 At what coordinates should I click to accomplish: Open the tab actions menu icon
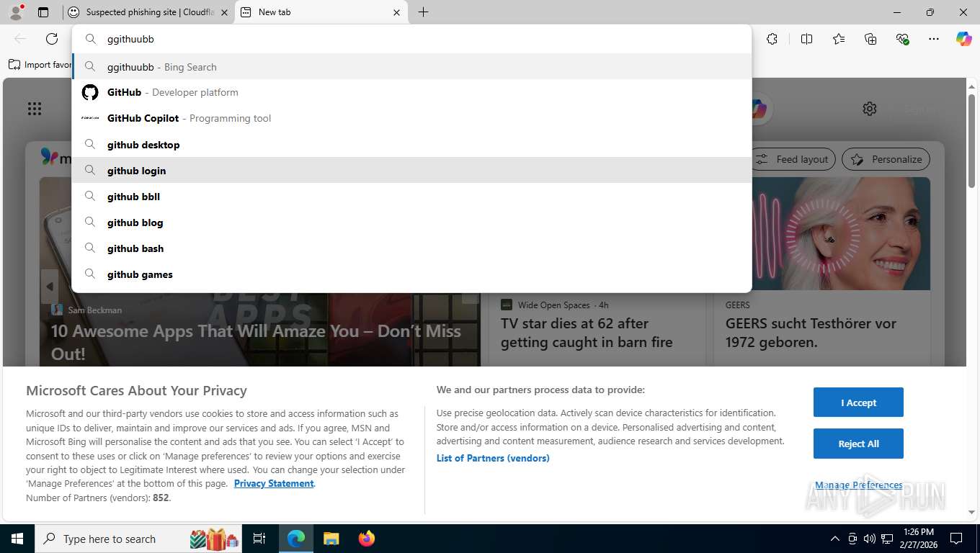[x=43, y=12]
